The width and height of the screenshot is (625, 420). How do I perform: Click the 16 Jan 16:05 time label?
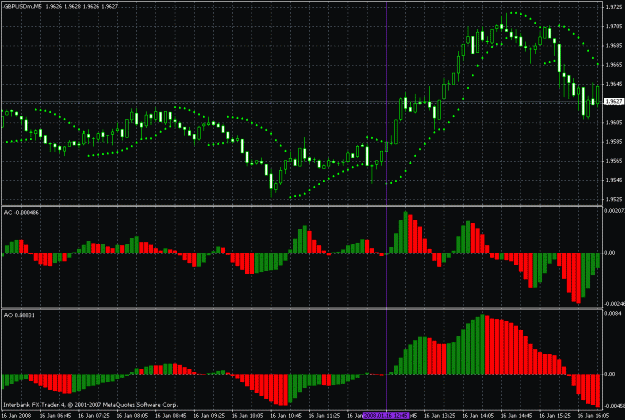coord(594,416)
